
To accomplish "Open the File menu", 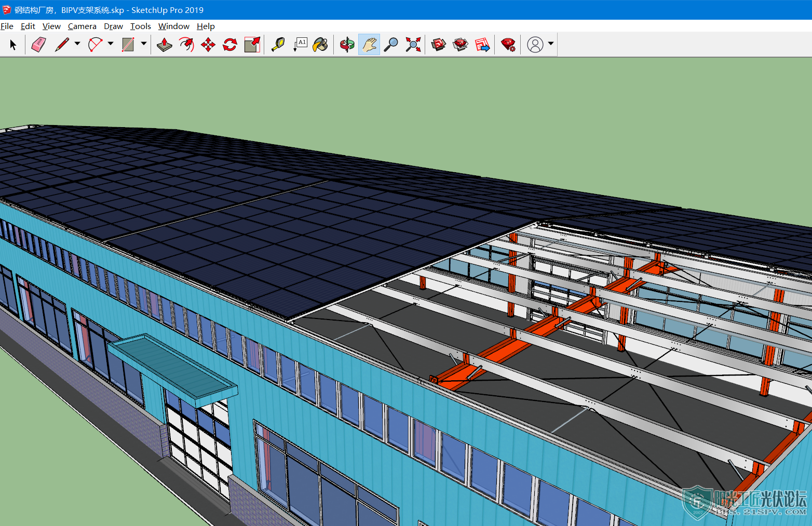I will point(7,26).
